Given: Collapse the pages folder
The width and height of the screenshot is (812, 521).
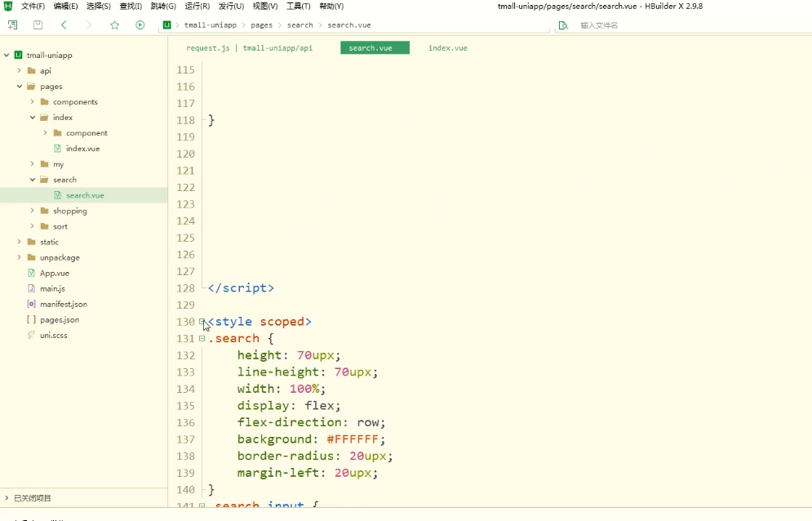Looking at the screenshot, I should pos(19,86).
